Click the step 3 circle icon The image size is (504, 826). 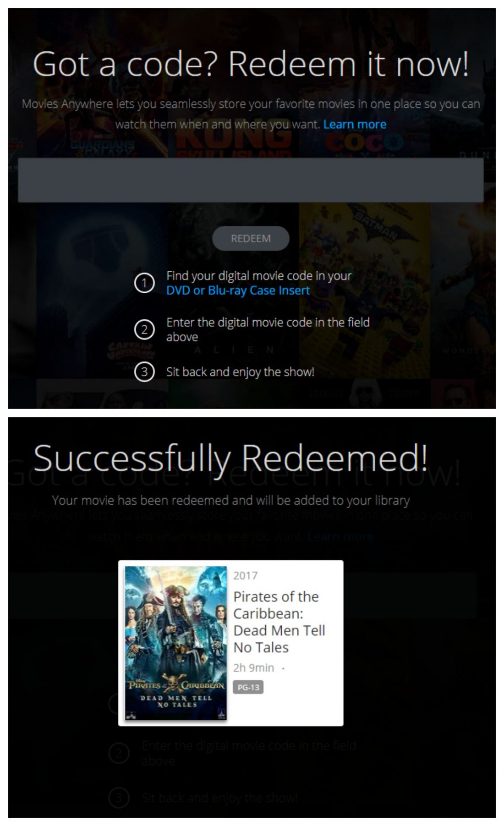144,372
